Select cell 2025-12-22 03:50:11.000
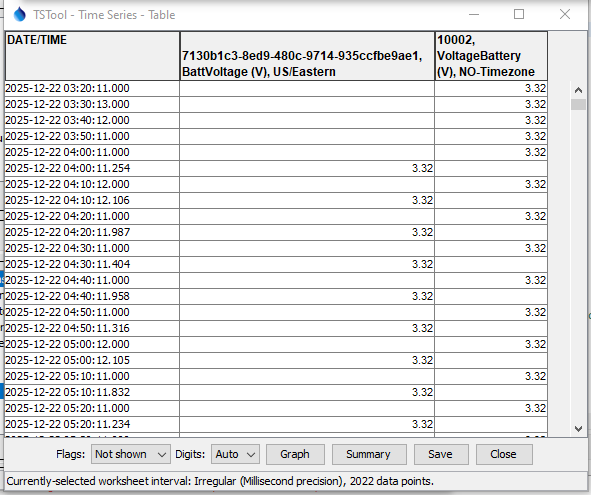The height and width of the screenshot is (495, 591). coord(92,136)
